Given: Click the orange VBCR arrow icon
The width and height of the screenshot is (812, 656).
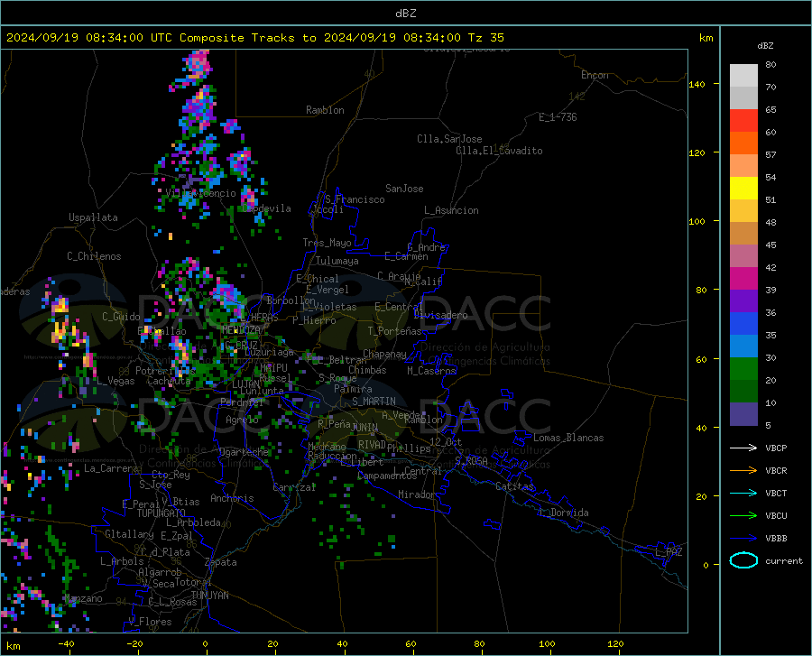Looking at the screenshot, I should 743,470.
